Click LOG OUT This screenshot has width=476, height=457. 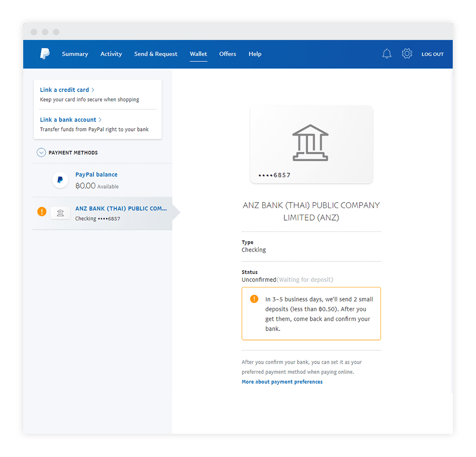[x=432, y=54]
